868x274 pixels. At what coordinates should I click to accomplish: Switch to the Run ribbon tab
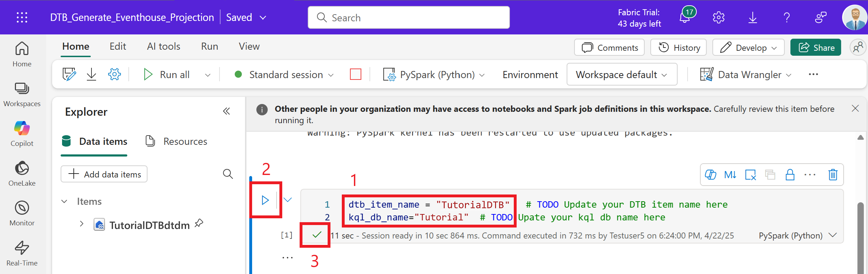pyautogui.click(x=210, y=46)
